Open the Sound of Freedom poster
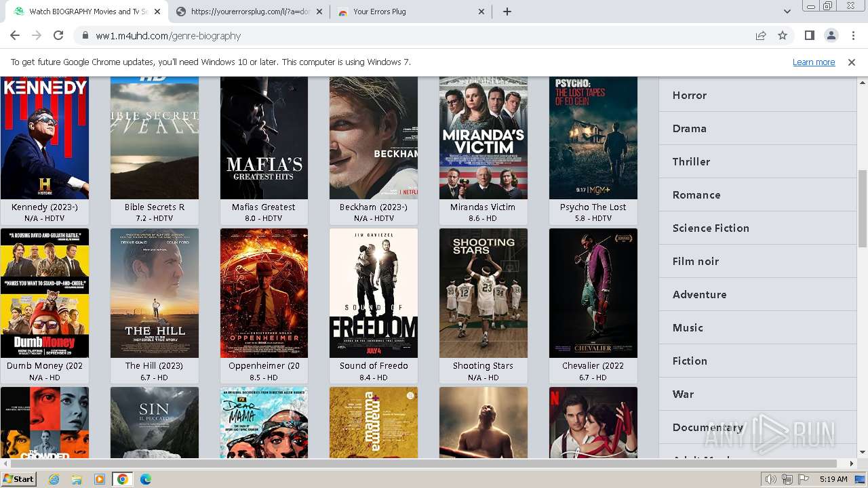Screen dimensions: 868x488 tap(374, 293)
